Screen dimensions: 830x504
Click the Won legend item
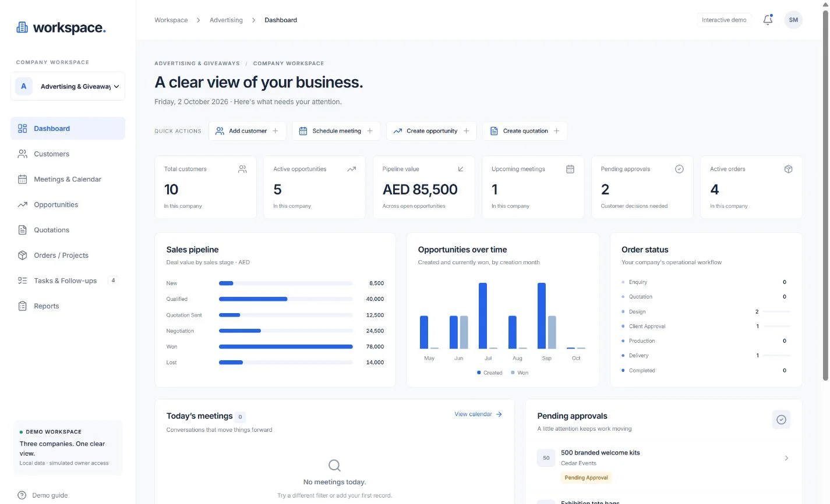pyautogui.click(x=520, y=372)
